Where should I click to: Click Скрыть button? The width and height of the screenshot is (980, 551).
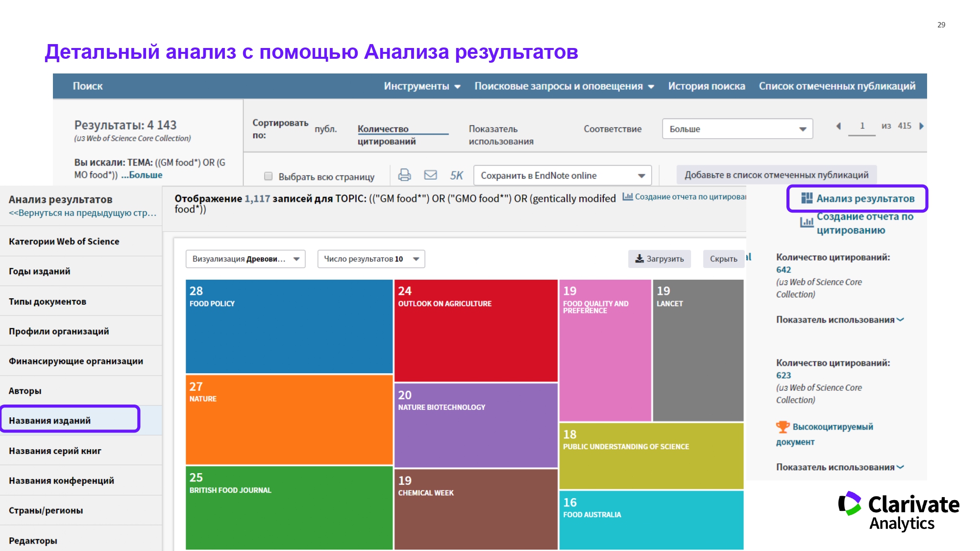[x=723, y=259]
